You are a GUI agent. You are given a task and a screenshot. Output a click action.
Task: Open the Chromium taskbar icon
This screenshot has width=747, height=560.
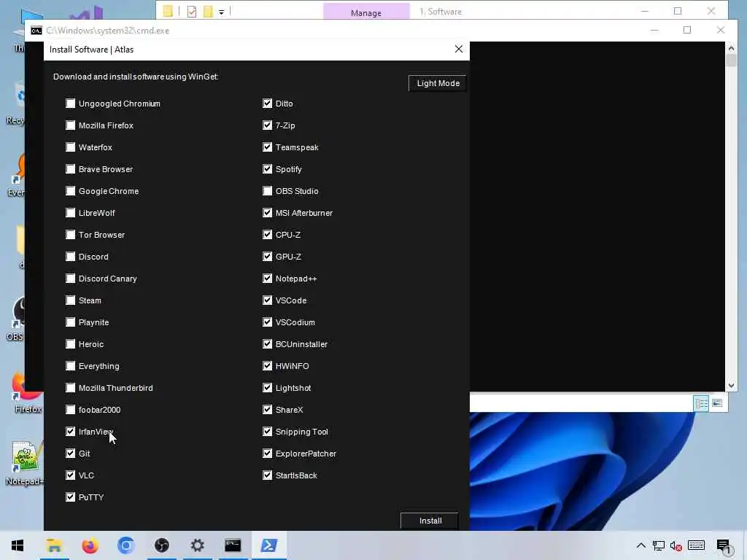pyautogui.click(x=125, y=545)
